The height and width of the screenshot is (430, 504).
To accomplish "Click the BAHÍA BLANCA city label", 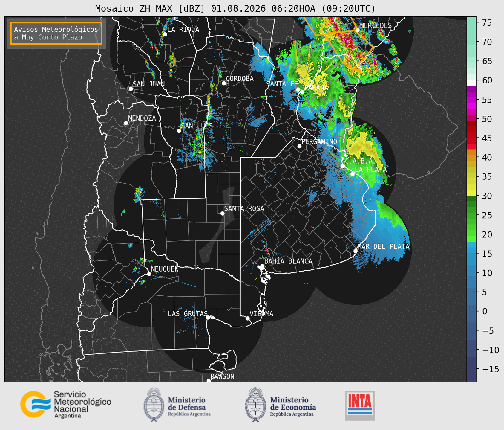I will (288, 261).
